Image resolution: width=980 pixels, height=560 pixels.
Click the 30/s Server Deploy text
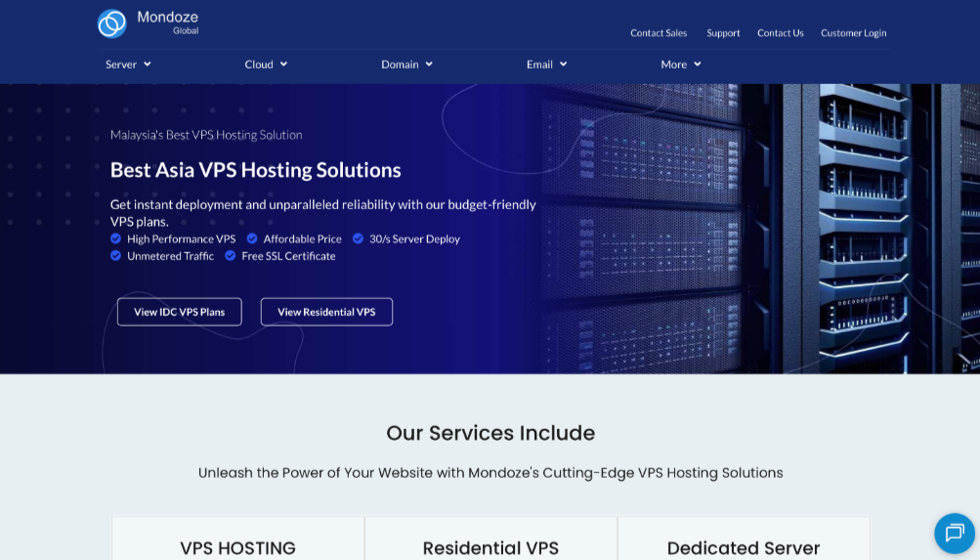414,238
